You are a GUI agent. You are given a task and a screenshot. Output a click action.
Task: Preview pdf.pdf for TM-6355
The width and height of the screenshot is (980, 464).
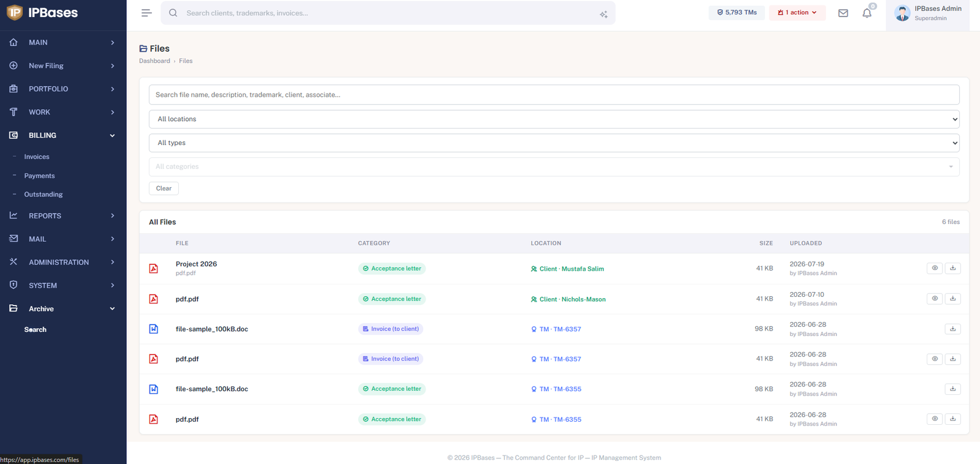(x=935, y=419)
